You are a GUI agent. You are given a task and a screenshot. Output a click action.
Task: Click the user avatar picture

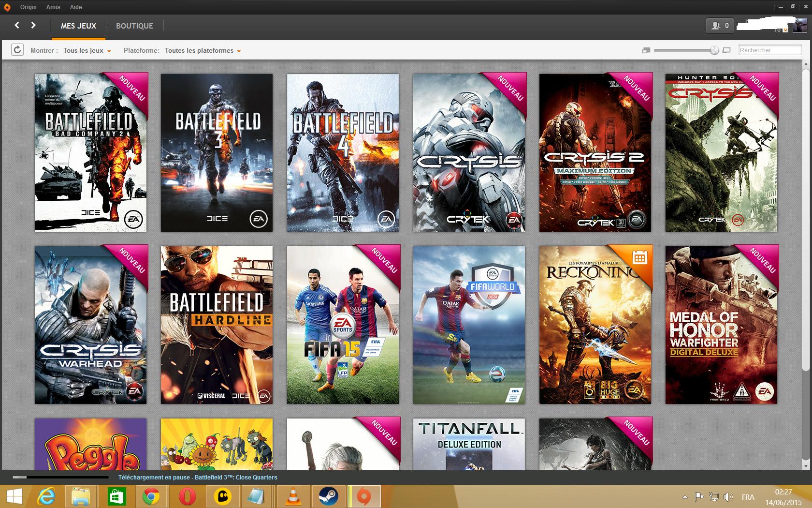point(800,26)
